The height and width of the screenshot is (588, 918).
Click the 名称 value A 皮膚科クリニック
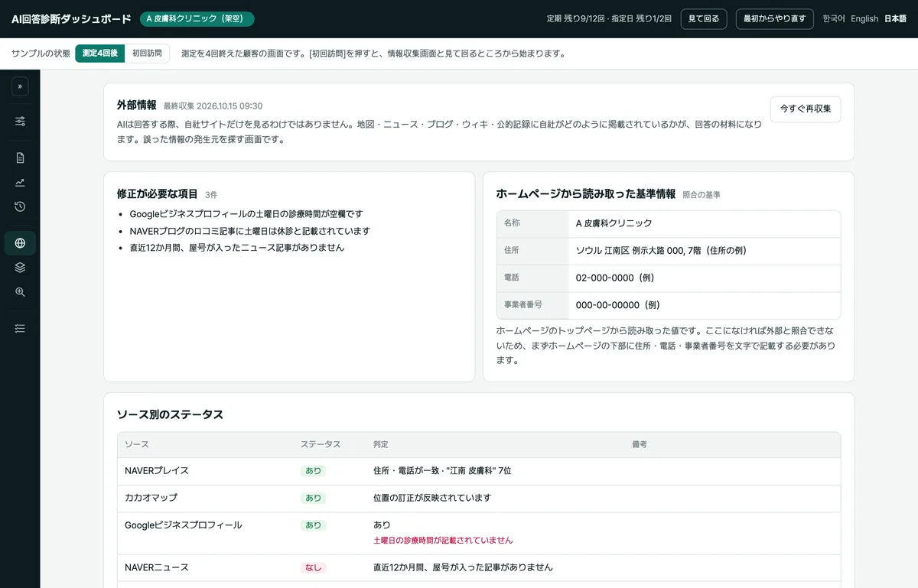(x=614, y=223)
